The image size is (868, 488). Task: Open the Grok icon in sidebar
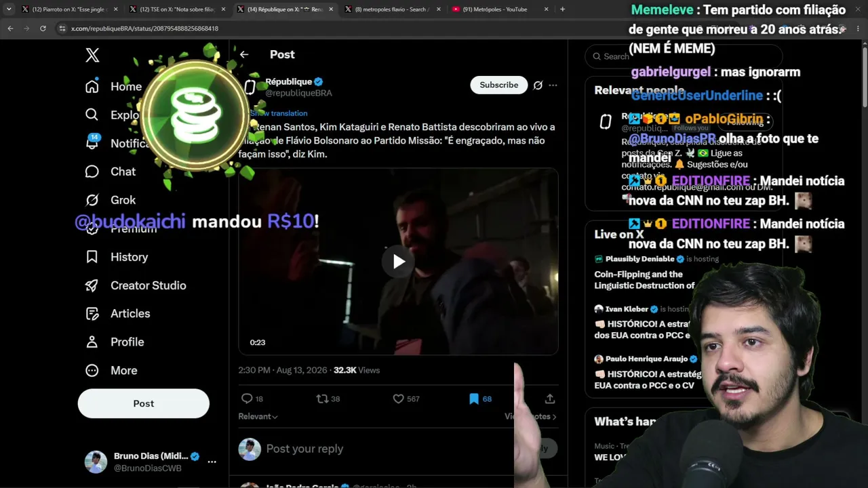pos(92,200)
